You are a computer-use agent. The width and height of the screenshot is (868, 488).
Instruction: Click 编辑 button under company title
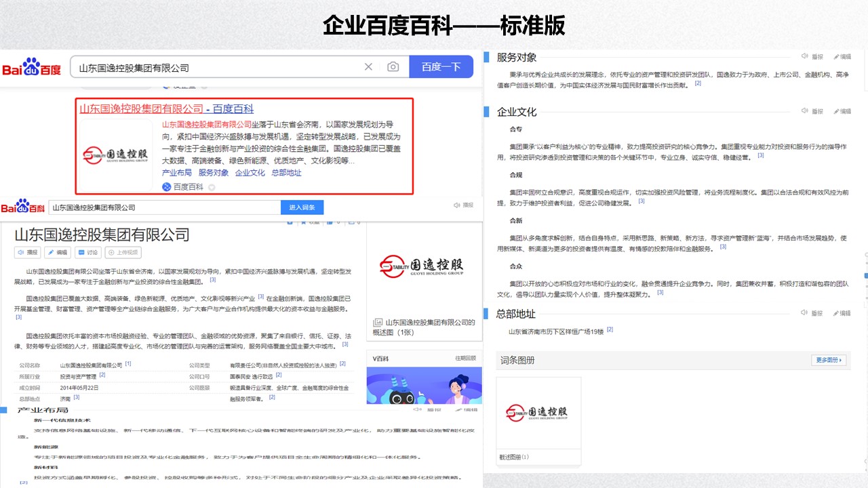[x=58, y=252]
